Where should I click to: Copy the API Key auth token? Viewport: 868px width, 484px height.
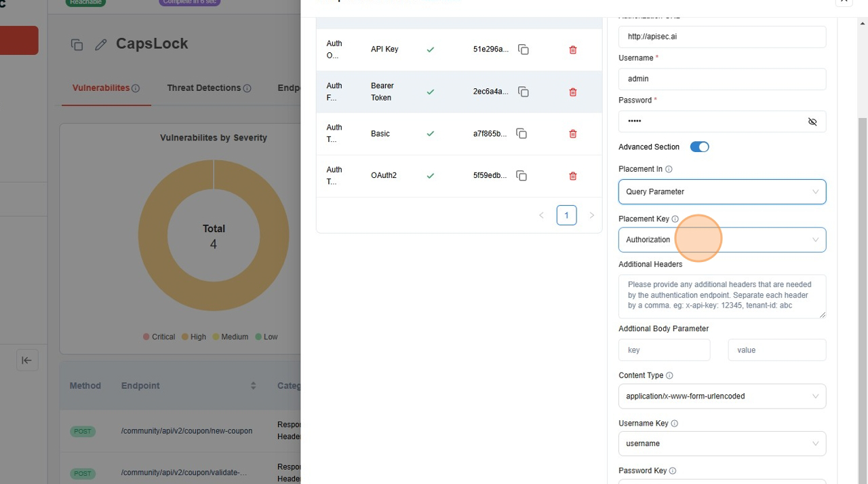coord(523,50)
